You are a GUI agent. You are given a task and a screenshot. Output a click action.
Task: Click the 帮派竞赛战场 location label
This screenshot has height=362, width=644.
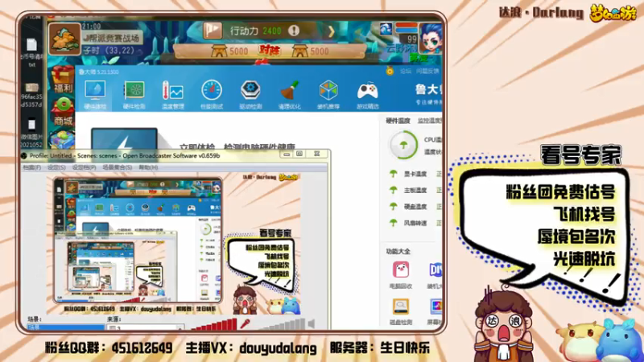click(113, 38)
